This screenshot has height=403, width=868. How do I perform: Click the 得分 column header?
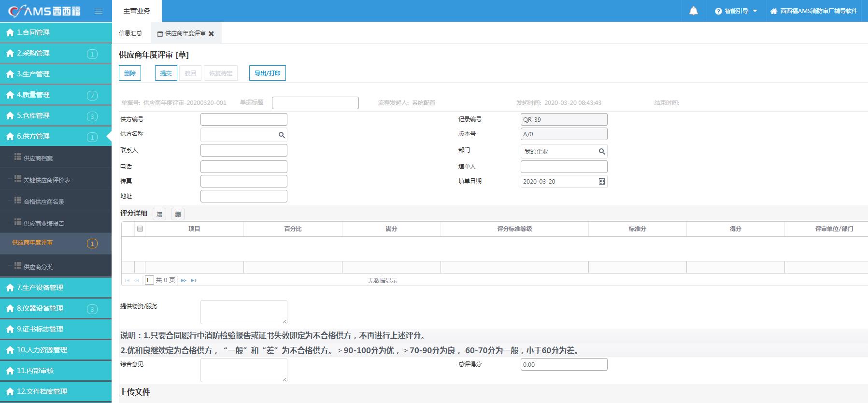(736, 229)
